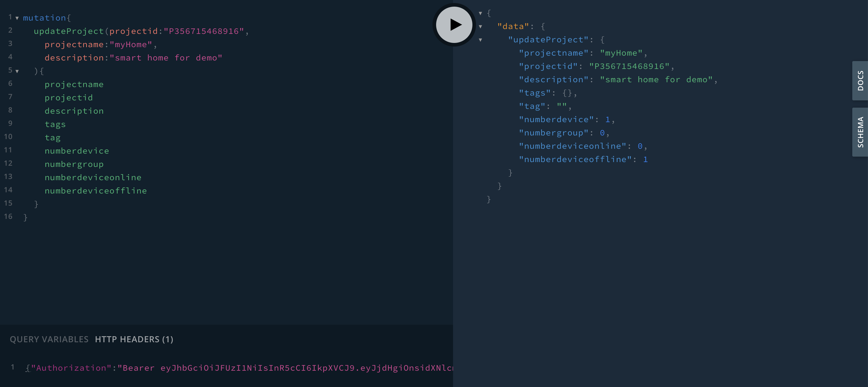
Task: Click line number 16 in the gutter
Action: click(x=8, y=216)
